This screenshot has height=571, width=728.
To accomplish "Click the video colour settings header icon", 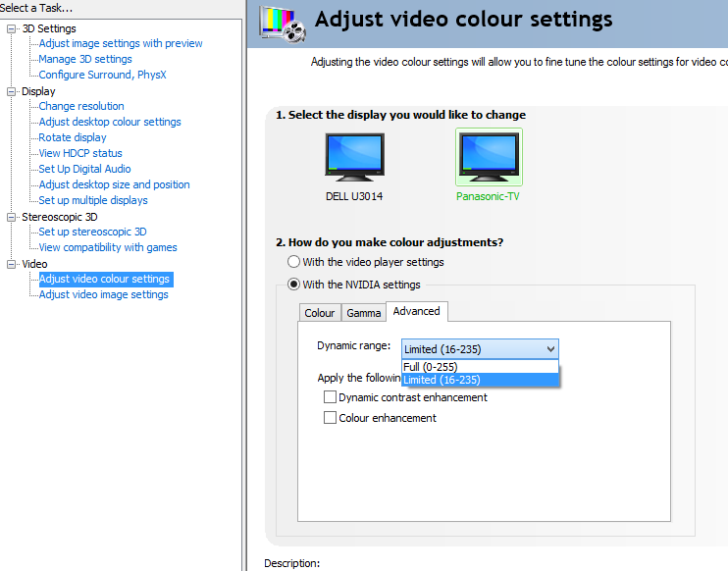I will [281, 26].
